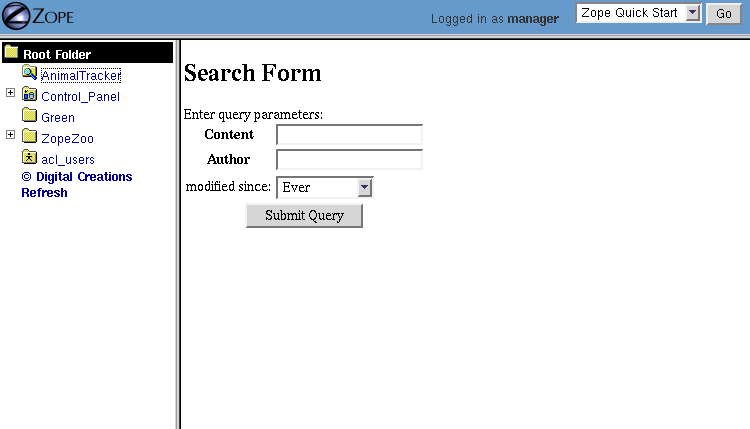Open the AnimalTracker link

click(81, 76)
